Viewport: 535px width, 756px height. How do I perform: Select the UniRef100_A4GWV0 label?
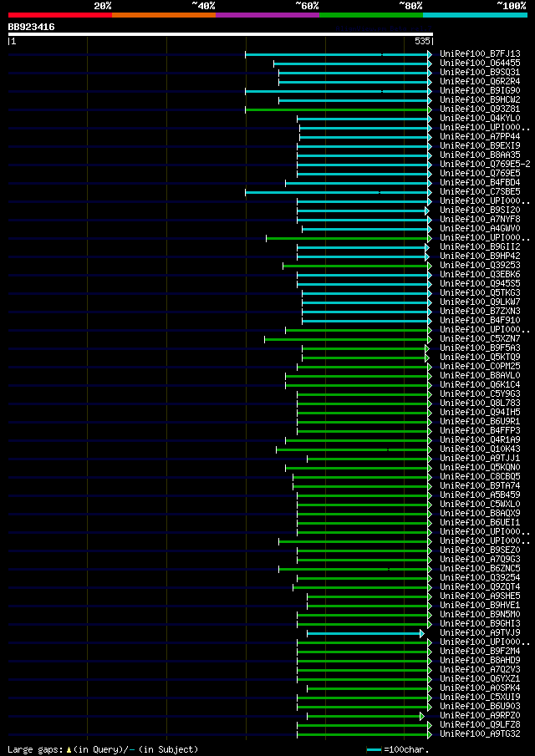(480, 229)
